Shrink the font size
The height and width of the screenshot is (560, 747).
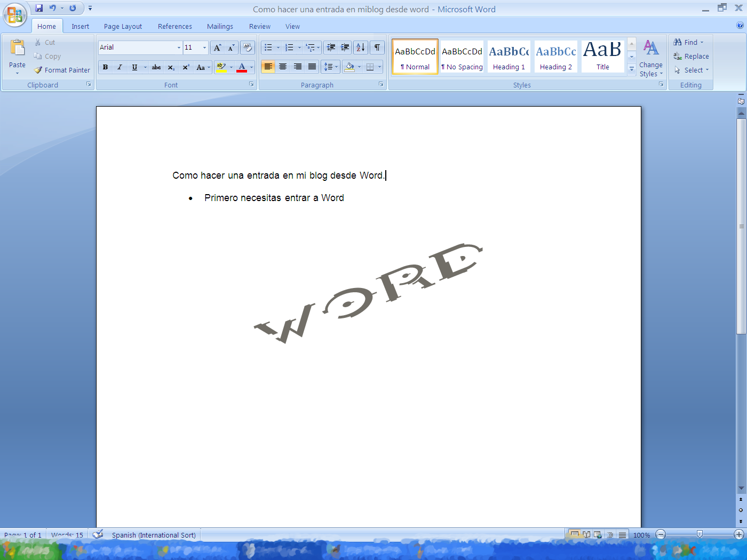coord(231,47)
